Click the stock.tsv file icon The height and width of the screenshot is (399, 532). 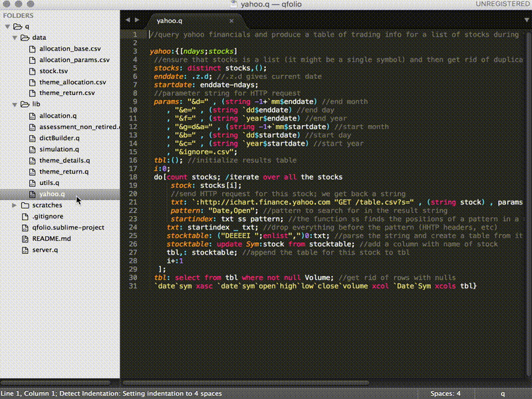point(32,71)
